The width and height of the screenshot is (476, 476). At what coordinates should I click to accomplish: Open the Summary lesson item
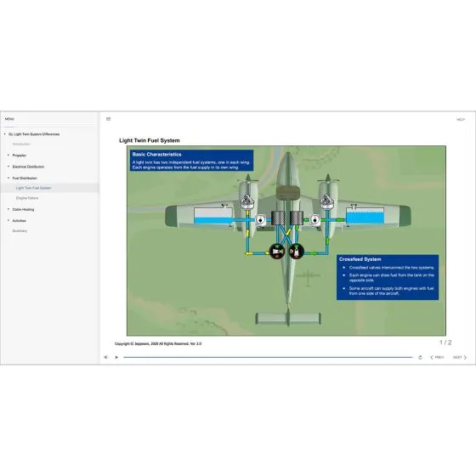tap(20, 230)
